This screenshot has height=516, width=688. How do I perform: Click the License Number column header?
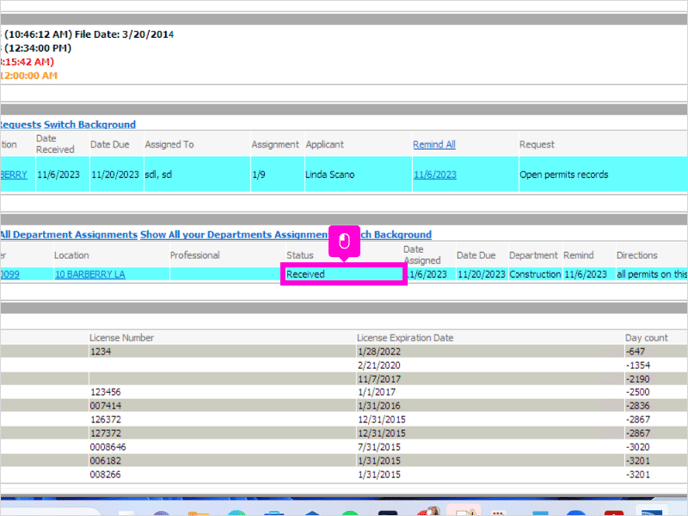[x=122, y=338]
